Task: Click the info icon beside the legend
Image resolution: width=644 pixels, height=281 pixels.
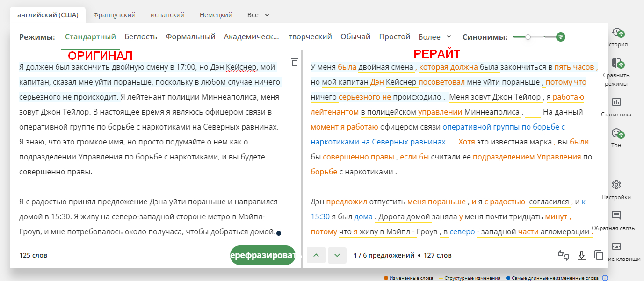Action: pos(605,278)
